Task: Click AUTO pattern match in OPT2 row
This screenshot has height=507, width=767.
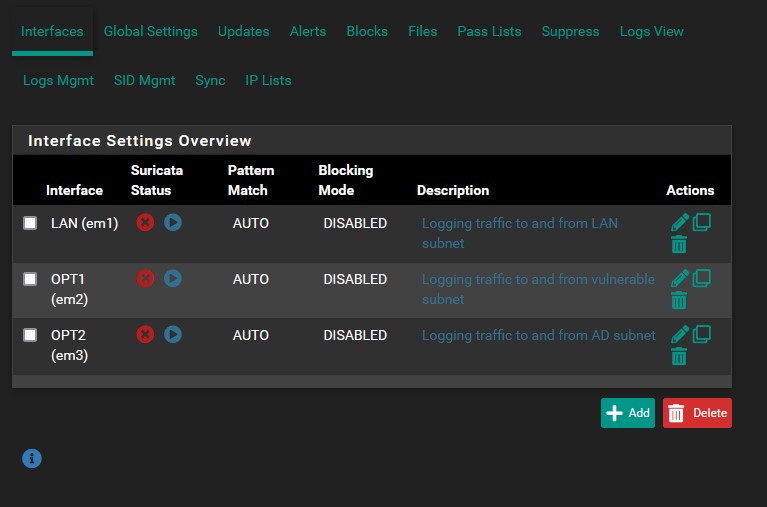Action: coord(250,335)
